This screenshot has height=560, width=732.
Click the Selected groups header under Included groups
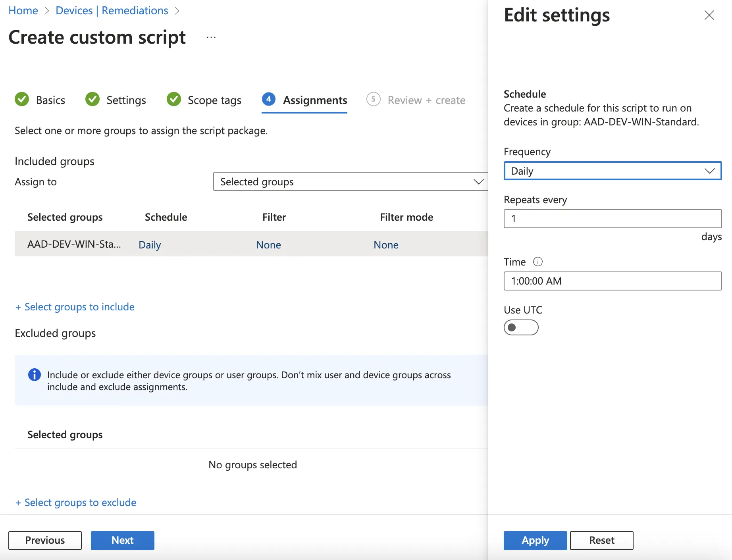65,217
